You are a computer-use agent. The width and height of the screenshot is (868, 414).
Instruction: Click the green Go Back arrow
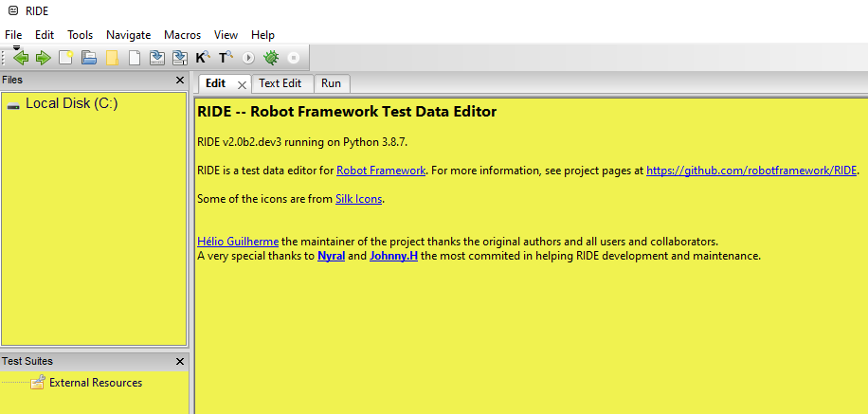[x=21, y=58]
